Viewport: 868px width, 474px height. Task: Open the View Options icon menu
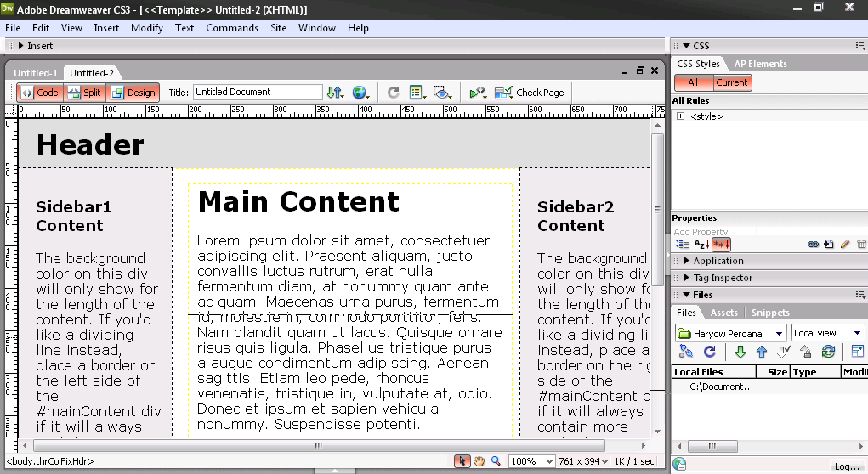click(x=417, y=93)
